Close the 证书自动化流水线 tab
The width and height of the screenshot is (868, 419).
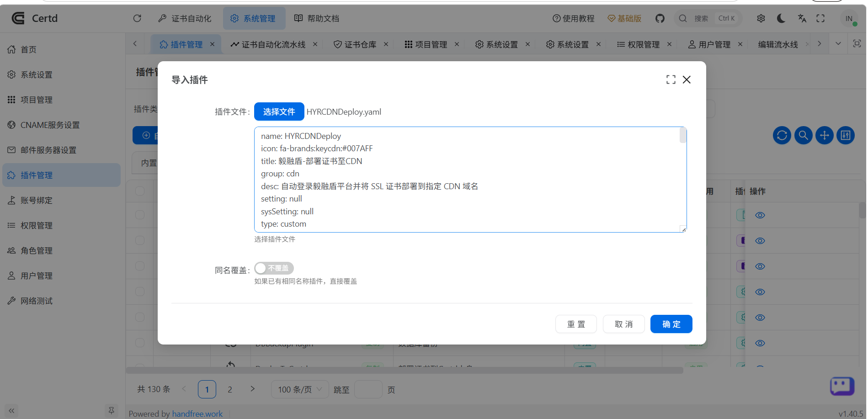[315, 44]
